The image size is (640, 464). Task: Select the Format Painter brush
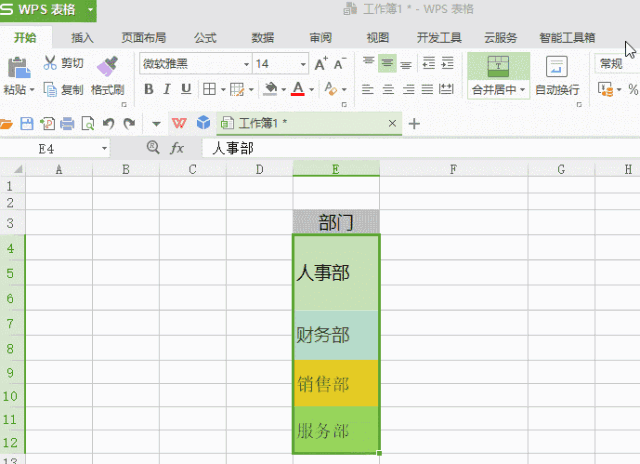click(x=107, y=67)
